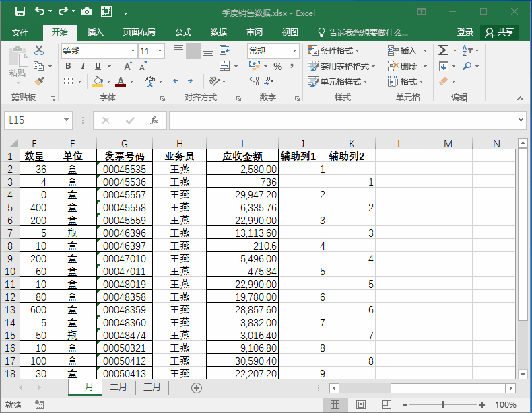Increase font size with large A icon
The height and width of the screenshot is (413, 532).
127,66
